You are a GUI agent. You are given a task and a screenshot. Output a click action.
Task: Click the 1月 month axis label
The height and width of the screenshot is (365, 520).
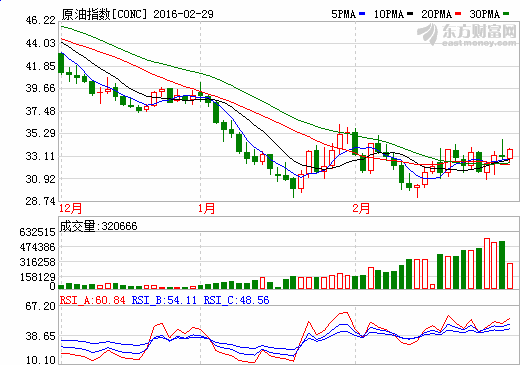[x=206, y=208]
